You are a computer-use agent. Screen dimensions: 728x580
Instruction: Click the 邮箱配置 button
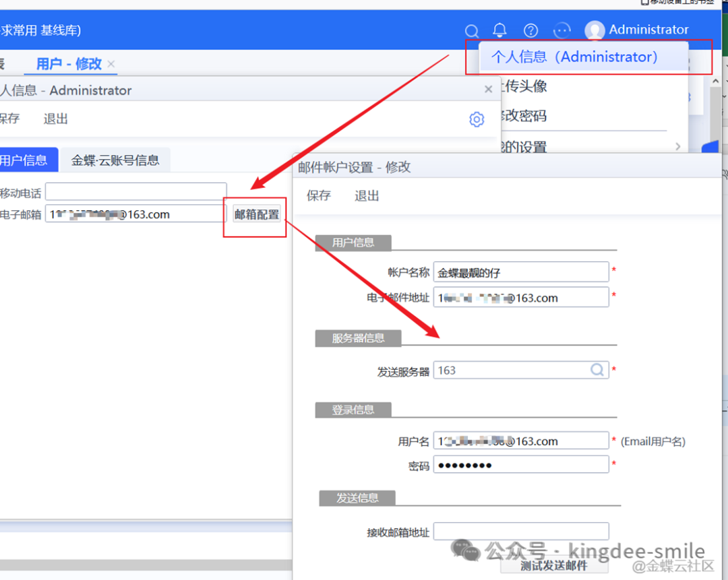(256, 214)
